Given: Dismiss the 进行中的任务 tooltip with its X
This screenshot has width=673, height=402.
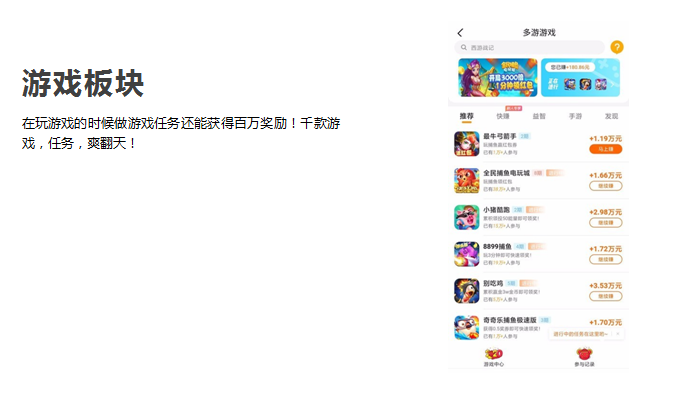Looking at the screenshot, I should pyautogui.click(x=618, y=334).
